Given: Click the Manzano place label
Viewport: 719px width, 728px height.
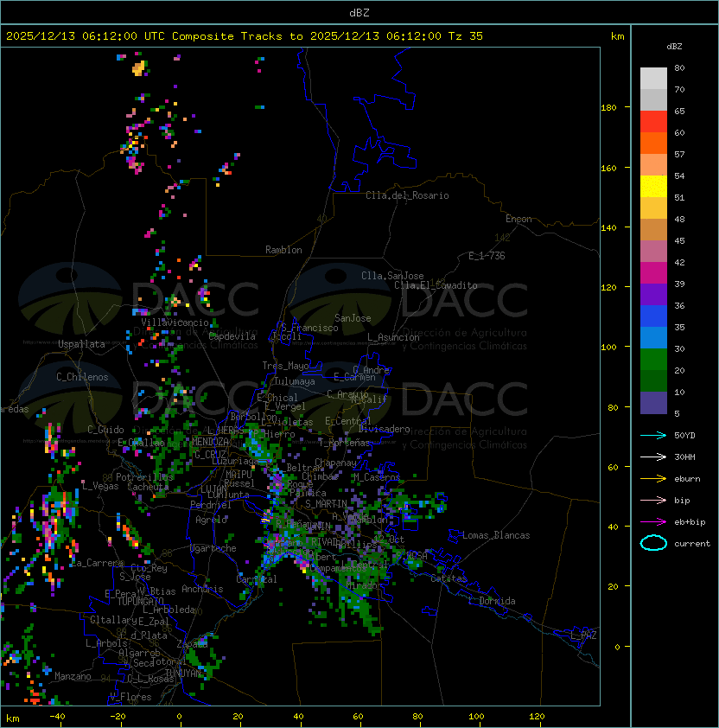Looking at the screenshot, I should coord(73,676).
